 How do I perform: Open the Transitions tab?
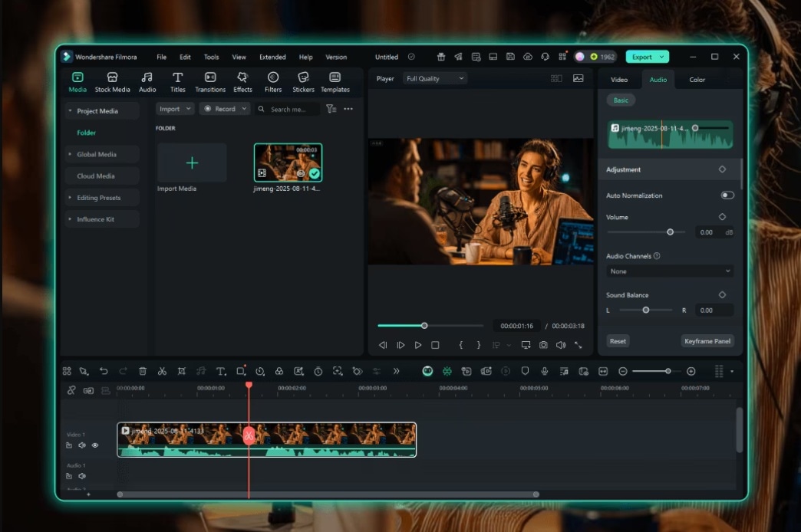pos(210,82)
